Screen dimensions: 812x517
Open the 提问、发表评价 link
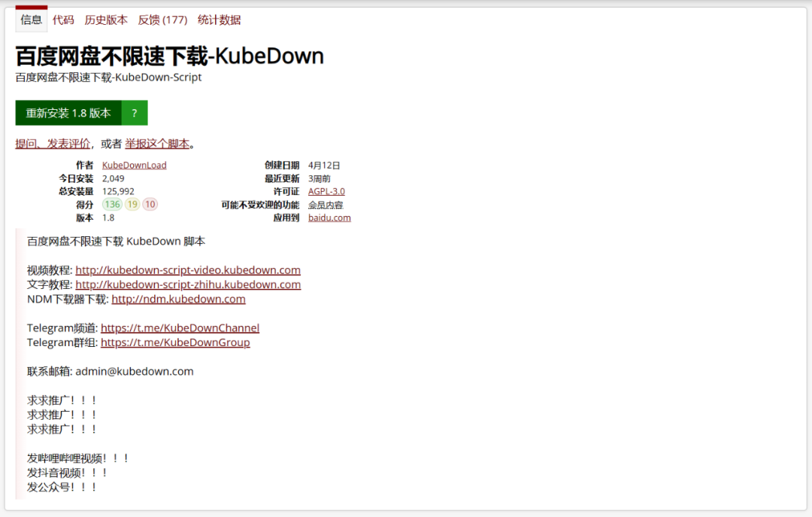[53, 144]
